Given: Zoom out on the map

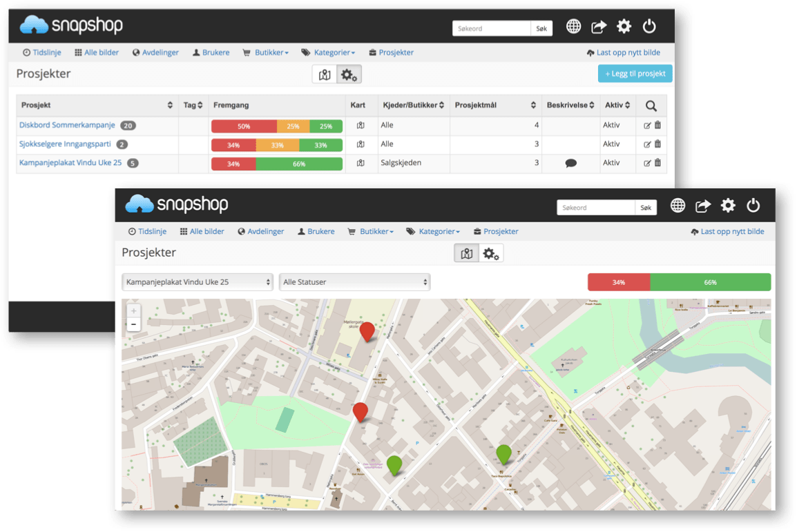Looking at the screenshot, I should [134, 324].
